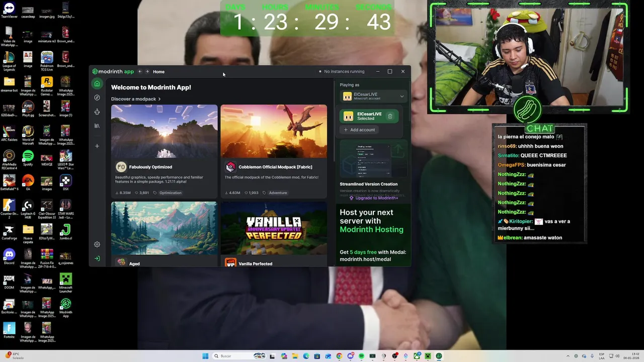Click the modrinth app logo
The width and height of the screenshot is (644, 362).
[x=113, y=71]
